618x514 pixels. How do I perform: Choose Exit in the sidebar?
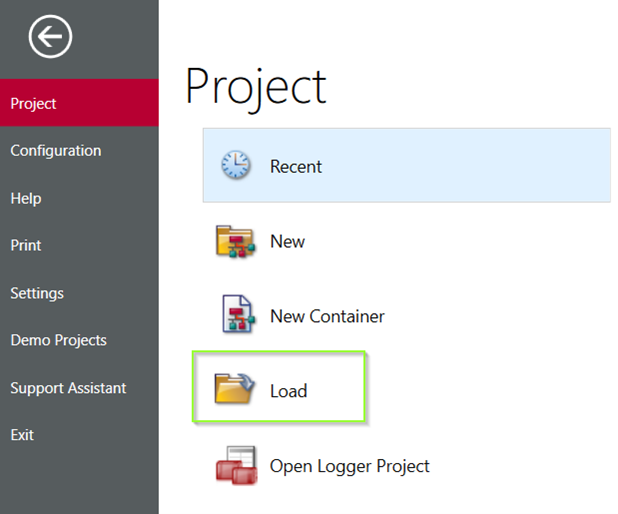coord(22,435)
